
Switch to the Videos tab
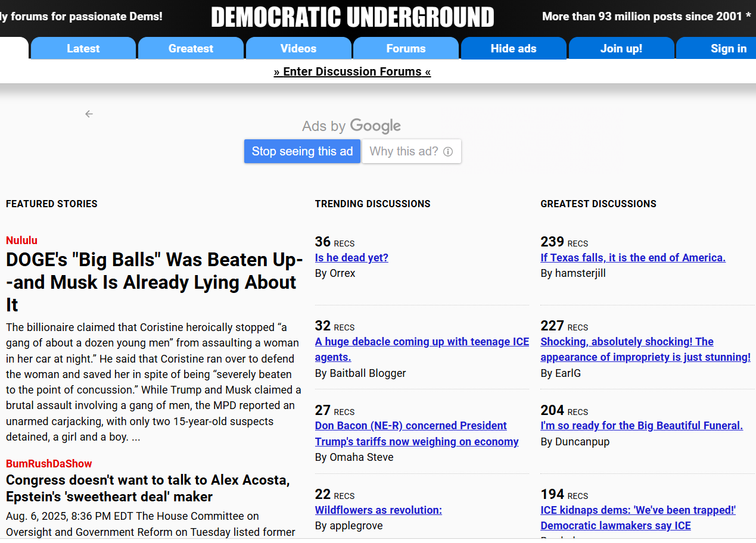tap(298, 48)
